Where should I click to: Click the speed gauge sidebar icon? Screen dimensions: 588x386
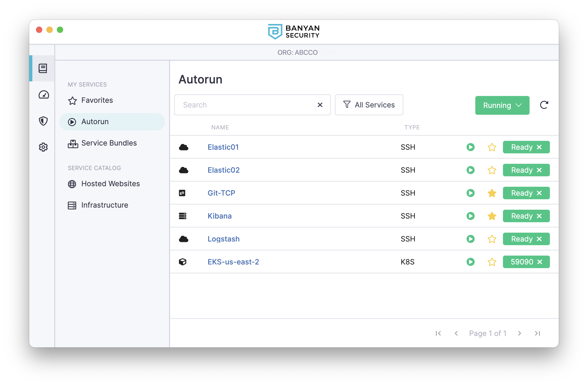pyautogui.click(x=43, y=94)
